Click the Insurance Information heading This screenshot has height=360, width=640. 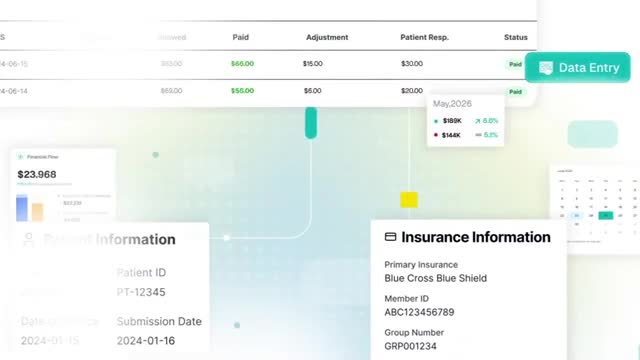coord(476,237)
